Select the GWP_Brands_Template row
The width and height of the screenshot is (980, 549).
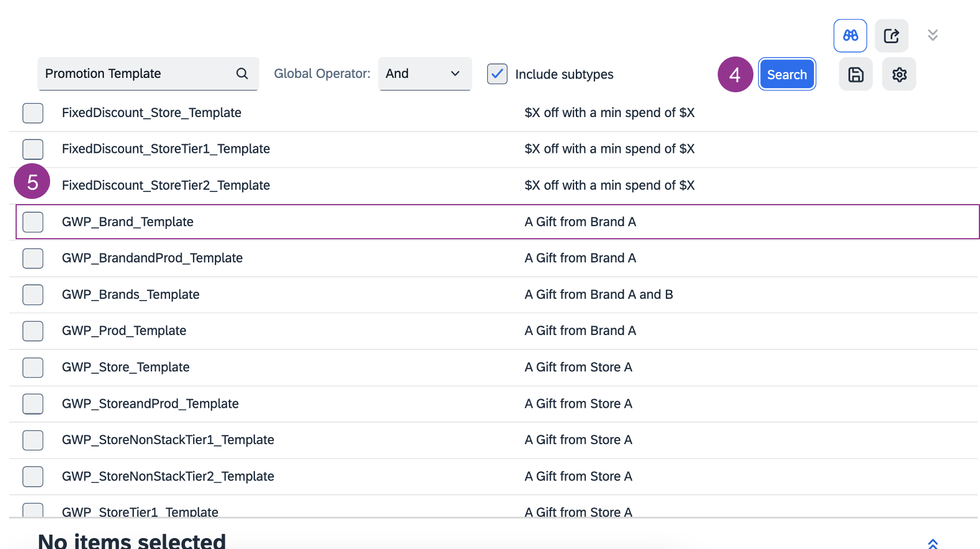(x=130, y=295)
